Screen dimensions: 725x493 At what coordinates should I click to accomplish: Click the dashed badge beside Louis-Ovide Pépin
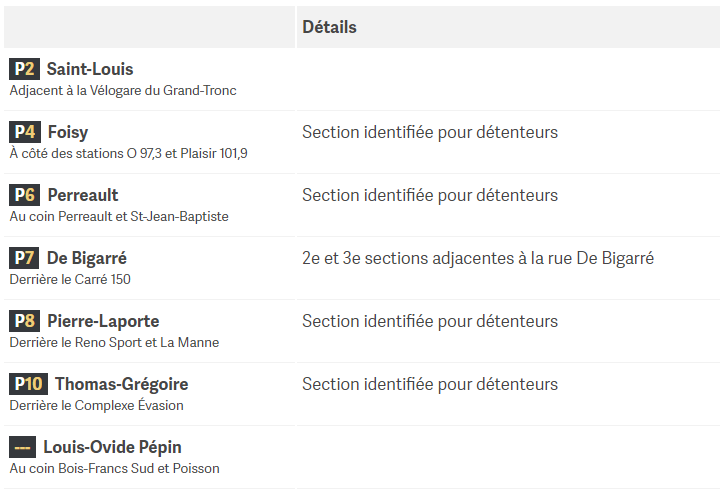23,447
